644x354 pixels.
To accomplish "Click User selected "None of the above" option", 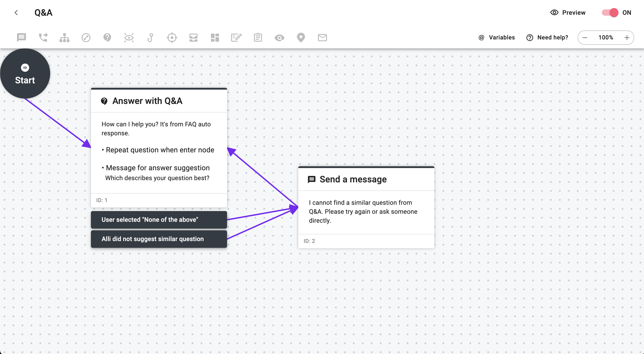I will click(159, 219).
